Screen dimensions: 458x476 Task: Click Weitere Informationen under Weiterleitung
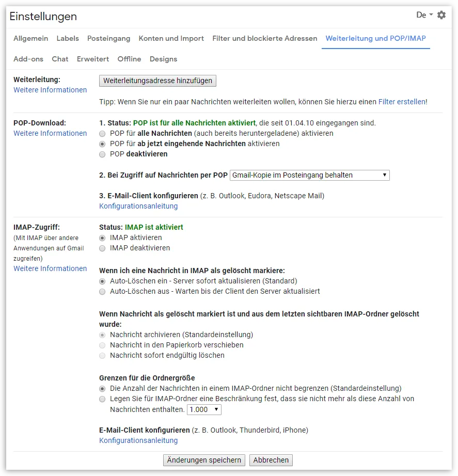[50, 90]
